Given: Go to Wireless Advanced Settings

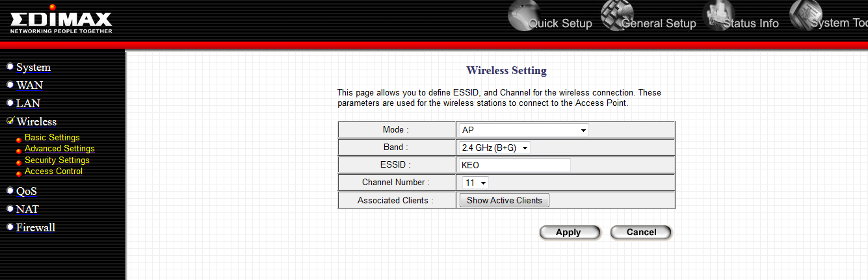Looking at the screenshot, I should [60, 149].
